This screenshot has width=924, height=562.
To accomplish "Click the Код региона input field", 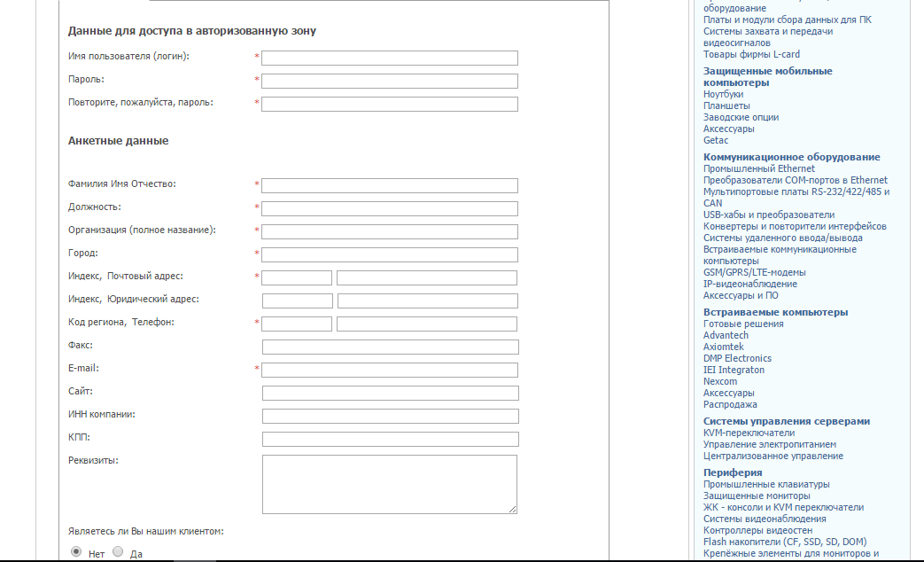I will pos(297,324).
